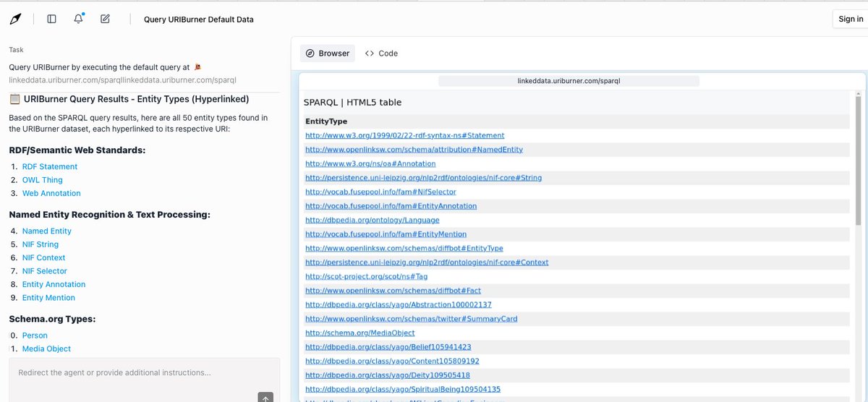Click the yago/SpiritualBeing109504135 URL
The image size is (868, 402).
[x=403, y=389]
